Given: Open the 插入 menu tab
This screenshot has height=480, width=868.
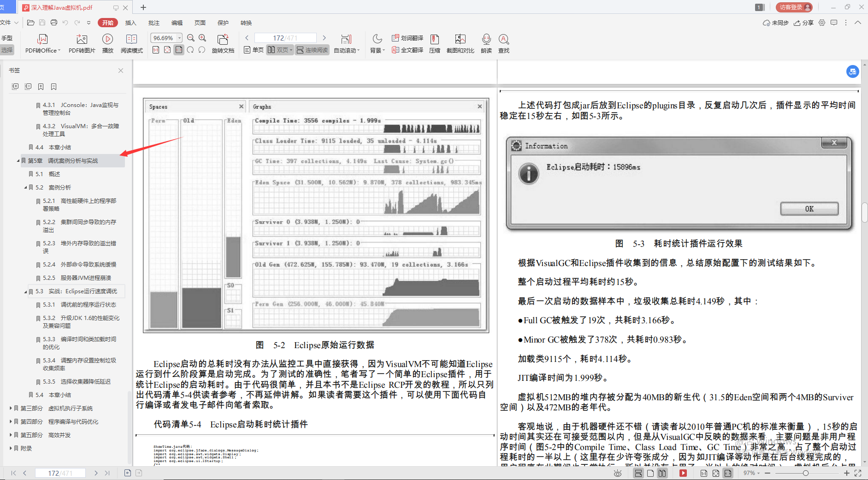Looking at the screenshot, I should tap(130, 23).
